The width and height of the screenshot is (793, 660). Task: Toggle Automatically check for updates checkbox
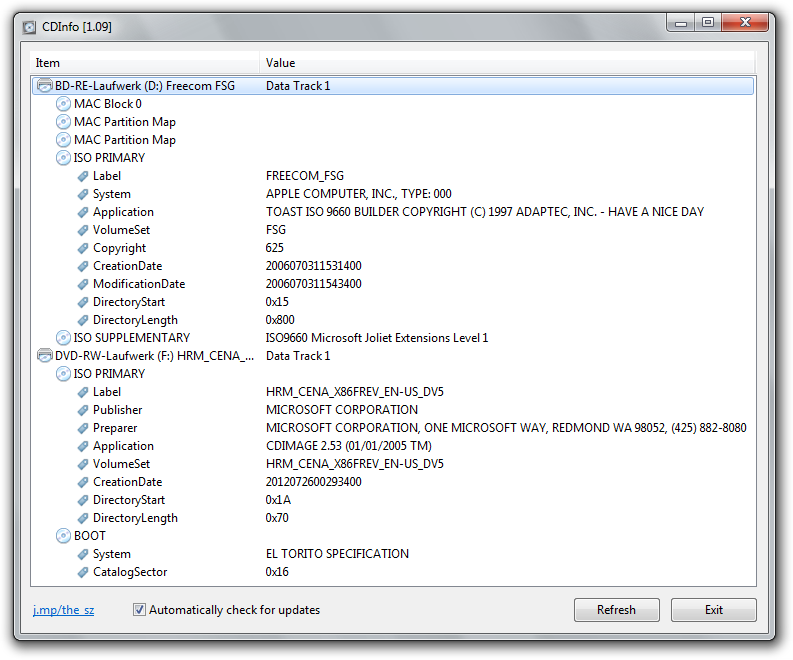pos(139,609)
